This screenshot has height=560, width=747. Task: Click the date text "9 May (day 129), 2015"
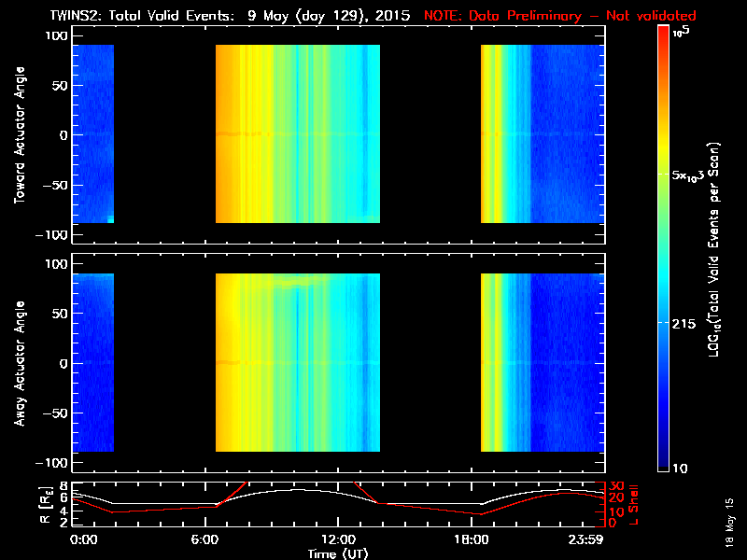[329, 16]
